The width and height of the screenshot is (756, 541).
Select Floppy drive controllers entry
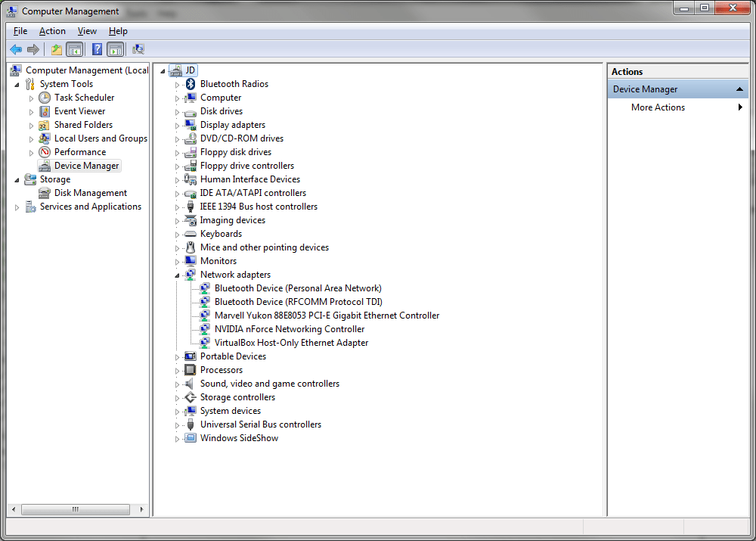point(247,166)
